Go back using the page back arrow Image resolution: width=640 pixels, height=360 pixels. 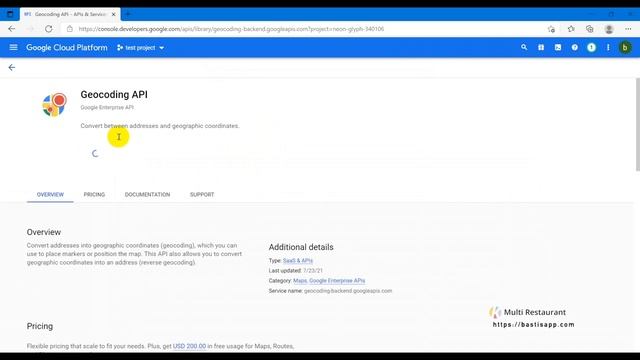tap(11, 67)
